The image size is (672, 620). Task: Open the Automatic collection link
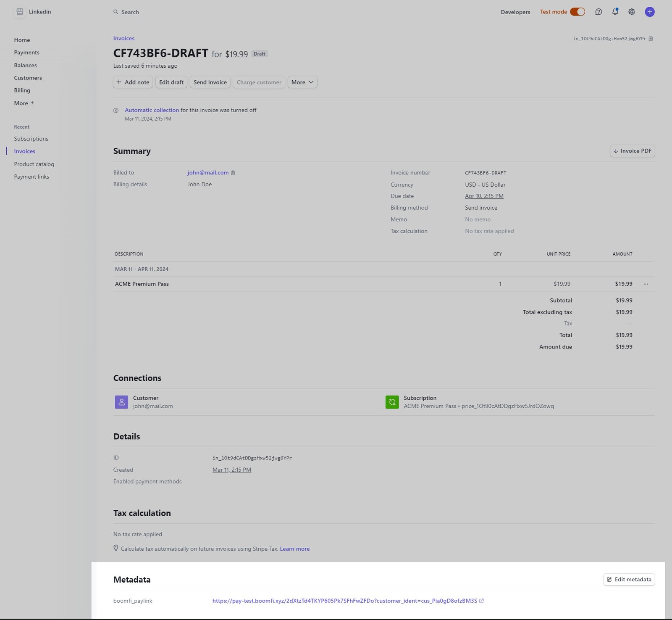pos(152,110)
